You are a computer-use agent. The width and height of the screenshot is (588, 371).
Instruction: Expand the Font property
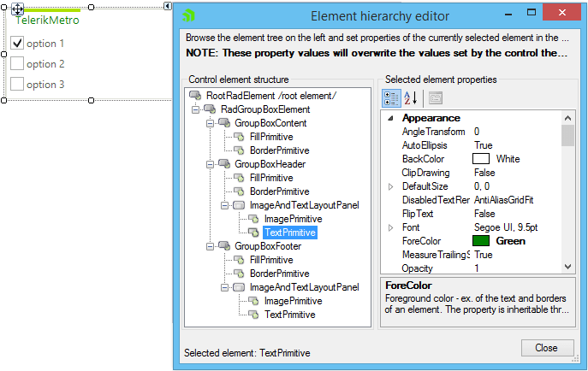pyautogui.click(x=390, y=227)
